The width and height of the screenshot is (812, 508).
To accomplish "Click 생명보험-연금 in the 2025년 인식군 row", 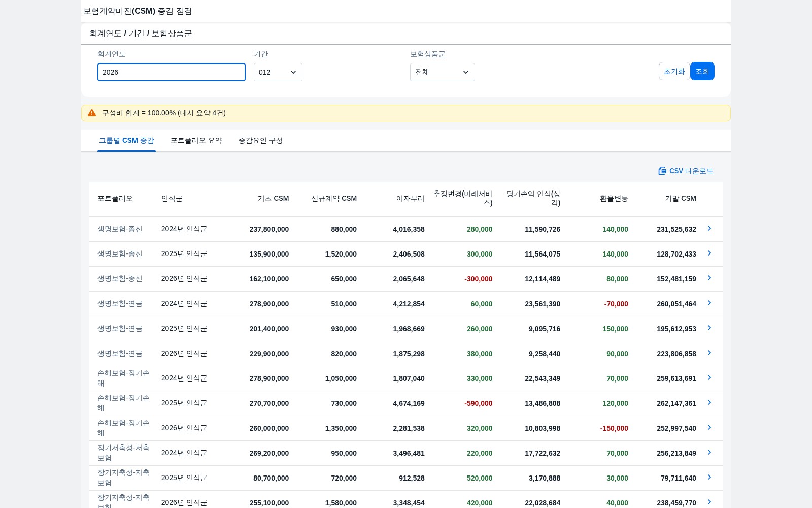I will 120,329.
